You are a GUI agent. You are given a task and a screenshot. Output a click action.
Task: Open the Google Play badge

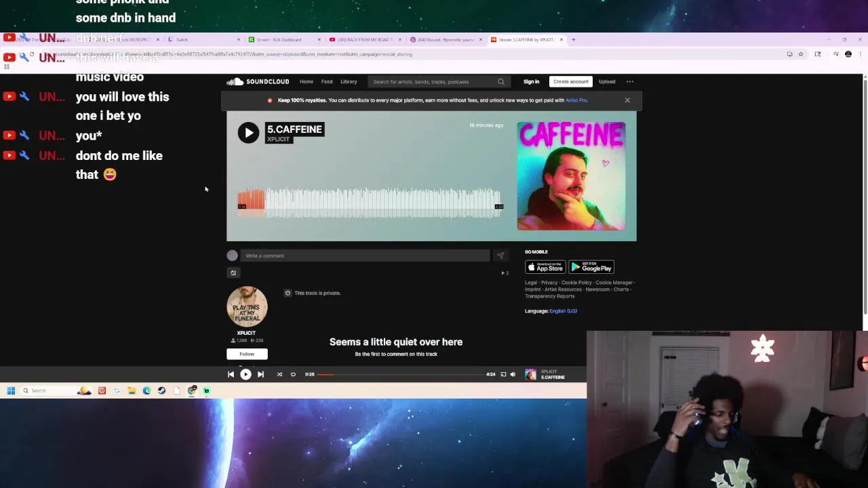[591, 267]
